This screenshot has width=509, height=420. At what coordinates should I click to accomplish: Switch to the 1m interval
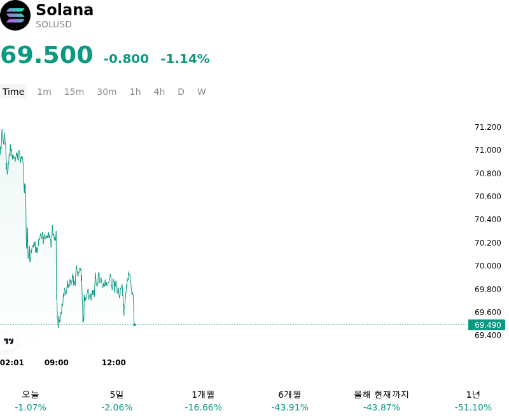pyautogui.click(x=44, y=92)
